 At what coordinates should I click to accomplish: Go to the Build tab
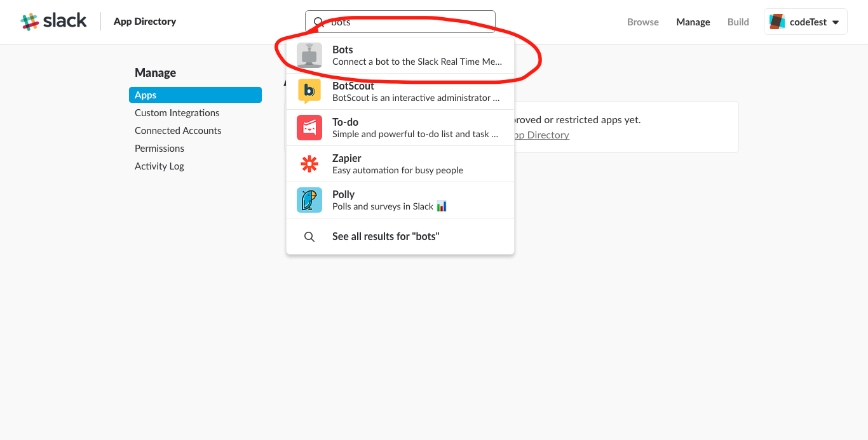tap(738, 22)
